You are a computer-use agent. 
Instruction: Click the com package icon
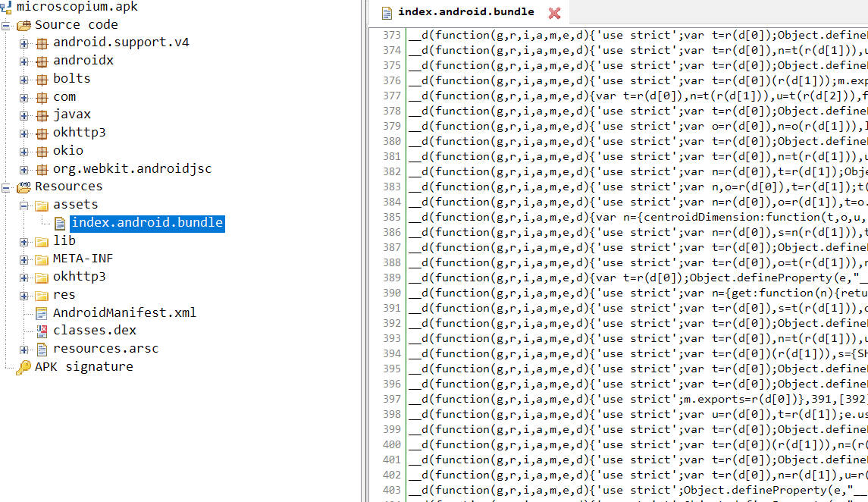pyautogui.click(x=42, y=97)
